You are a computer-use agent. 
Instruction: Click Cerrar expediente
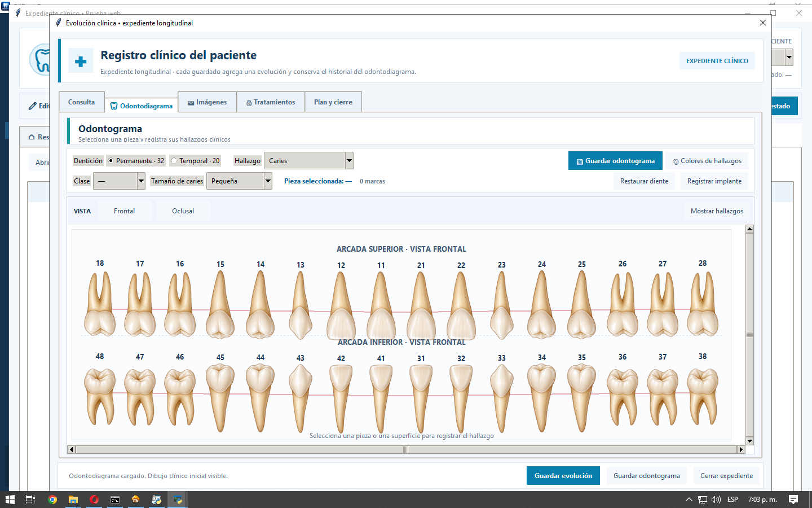[x=726, y=476]
